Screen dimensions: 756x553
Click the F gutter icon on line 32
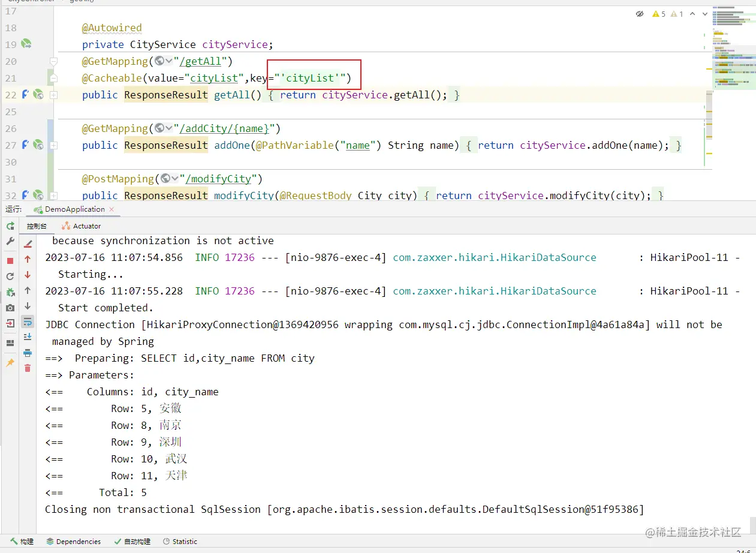[25, 195]
